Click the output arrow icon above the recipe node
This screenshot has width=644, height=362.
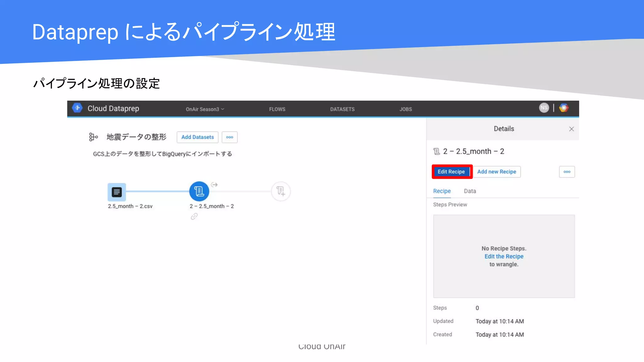pyautogui.click(x=214, y=184)
